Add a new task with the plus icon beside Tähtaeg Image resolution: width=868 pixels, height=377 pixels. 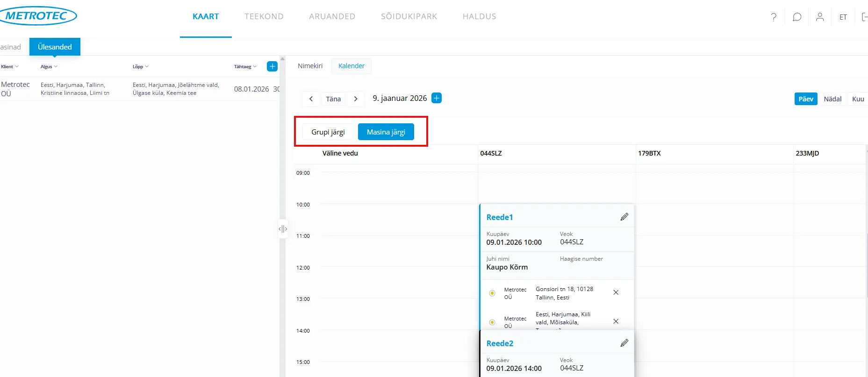(272, 66)
